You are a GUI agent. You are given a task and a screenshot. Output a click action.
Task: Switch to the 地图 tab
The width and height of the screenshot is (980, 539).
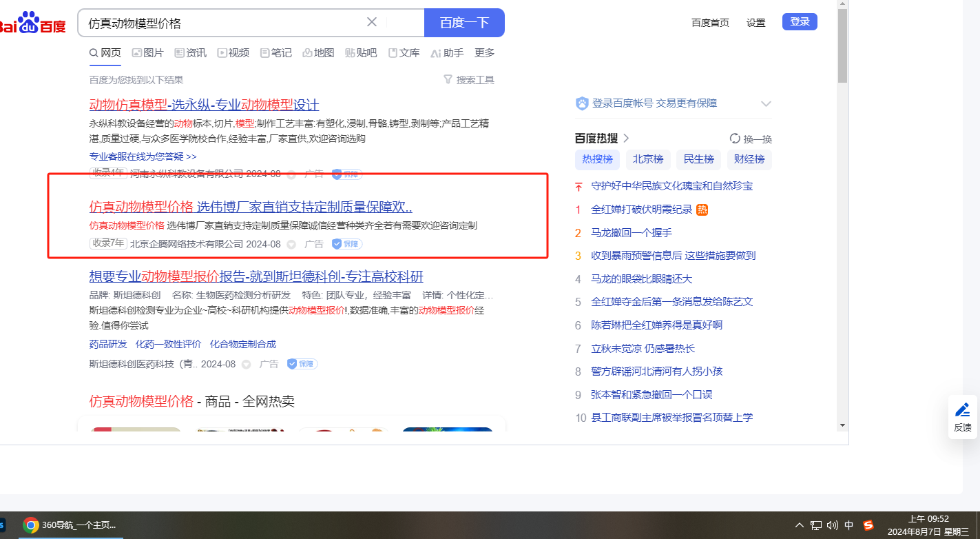pos(319,53)
